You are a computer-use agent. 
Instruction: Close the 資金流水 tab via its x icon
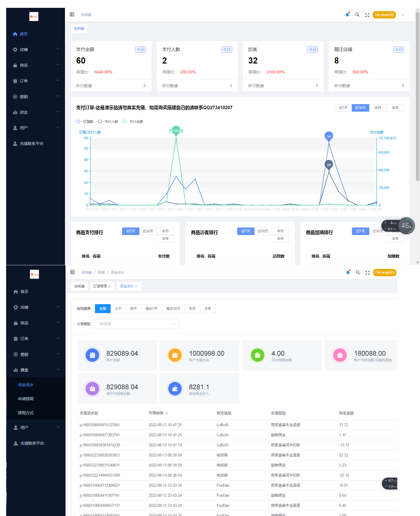click(x=136, y=286)
